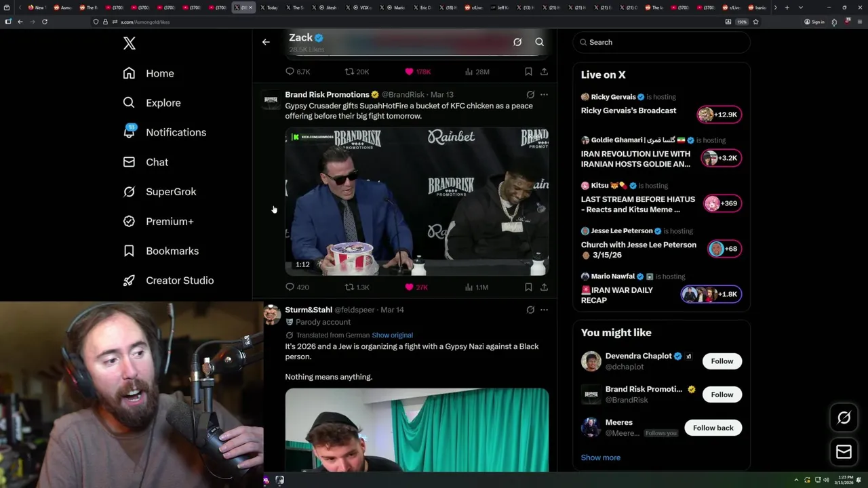Repost the Brand Risk post with 1.3K reposts
The height and width of the screenshot is (488, 868).
pyautogui.click(x=357, y=287)
